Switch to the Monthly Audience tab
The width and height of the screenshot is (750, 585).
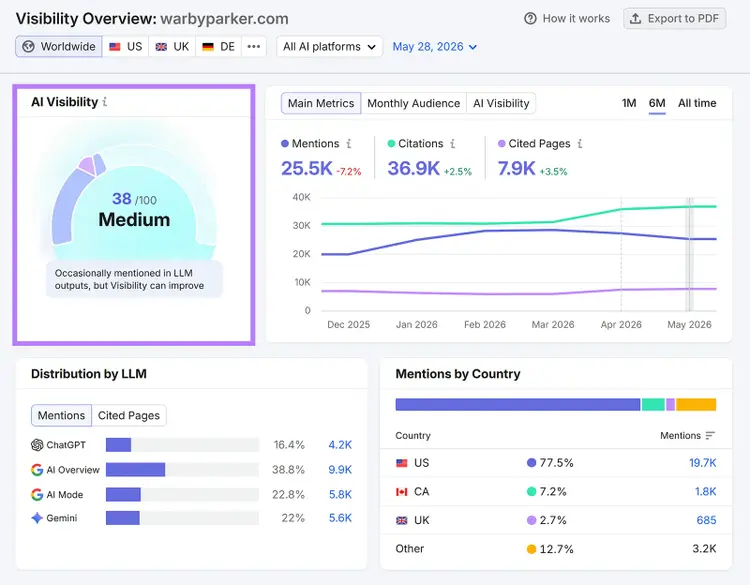tap(414, 103)
